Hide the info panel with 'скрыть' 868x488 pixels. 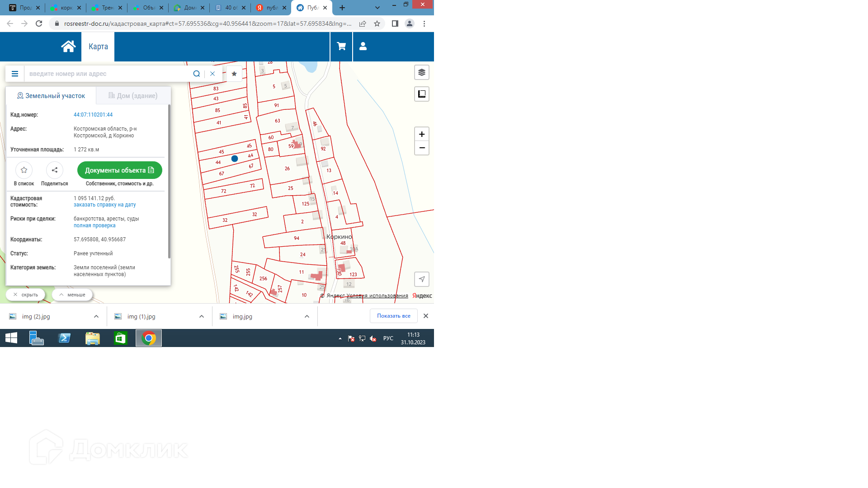pyautogui.click(x=26, y=295)
